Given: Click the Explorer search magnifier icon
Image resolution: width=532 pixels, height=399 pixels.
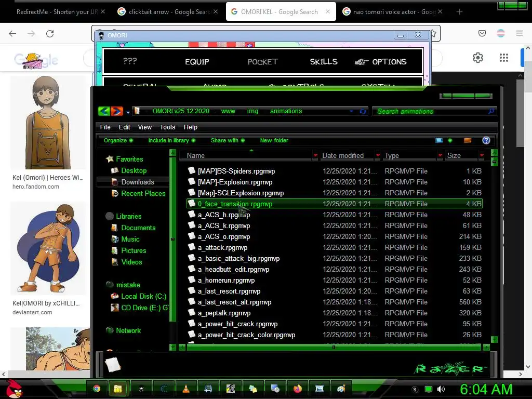Looking at the screenshot, I should click(491, 111).
